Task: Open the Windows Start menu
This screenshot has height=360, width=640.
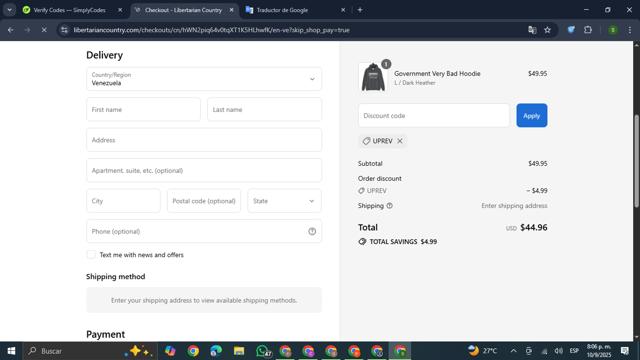Action: (x=11, y=351)
